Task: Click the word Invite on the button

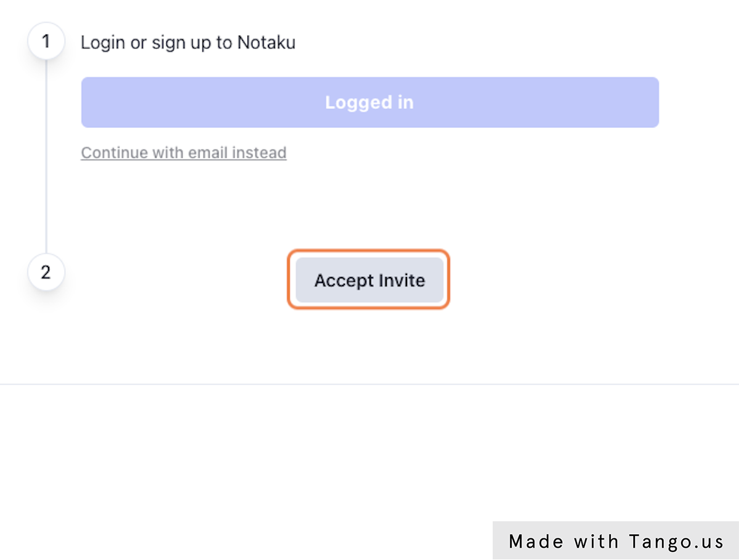Action: click(401, 281)
